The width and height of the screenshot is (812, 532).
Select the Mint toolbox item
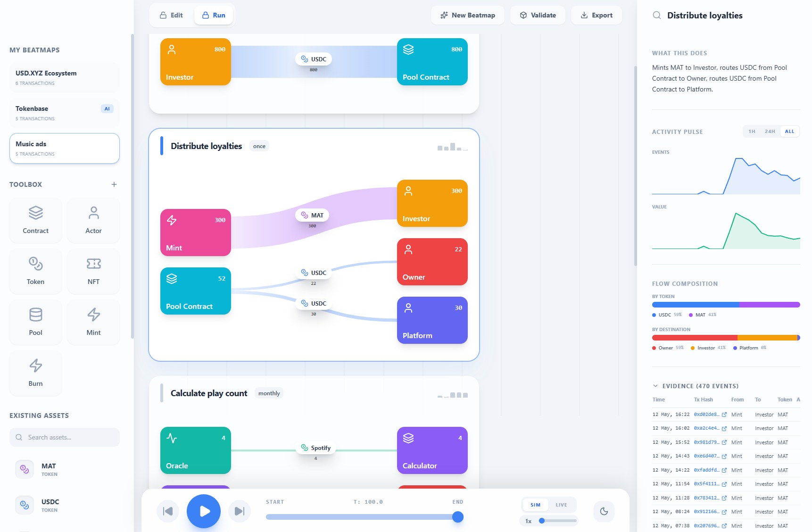(x=93, y=322)
